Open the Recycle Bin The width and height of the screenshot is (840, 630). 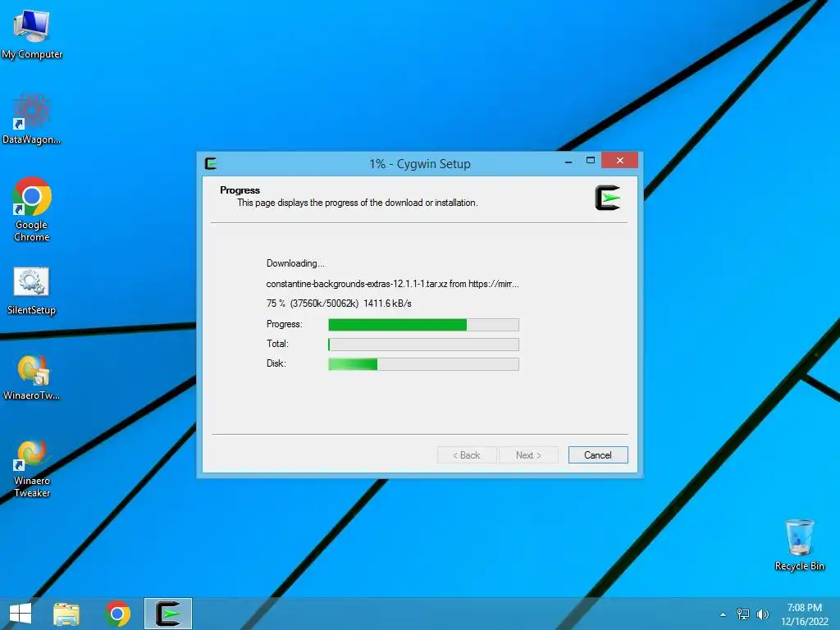click(x=799, y=545)
